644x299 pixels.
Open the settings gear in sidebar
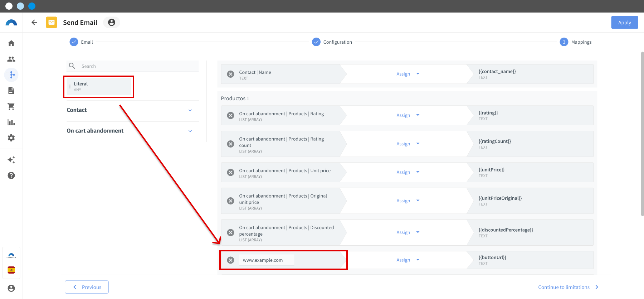[11, 138]
